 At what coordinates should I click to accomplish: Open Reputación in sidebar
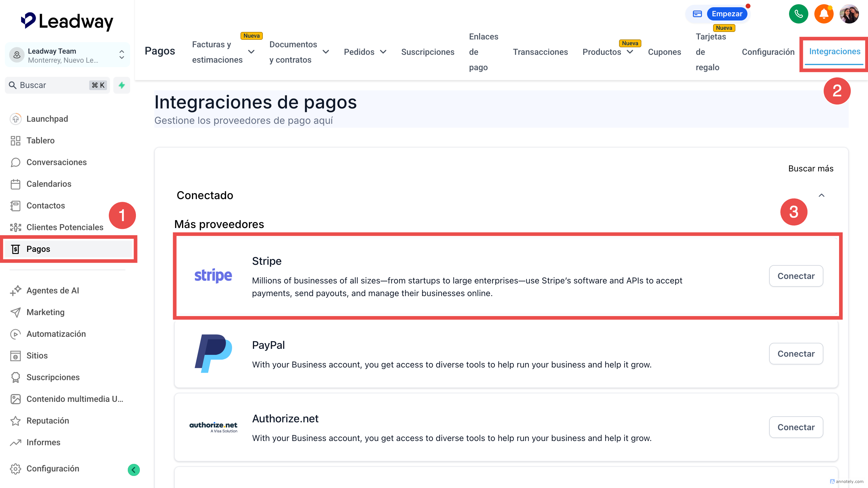tap(48, 421)
